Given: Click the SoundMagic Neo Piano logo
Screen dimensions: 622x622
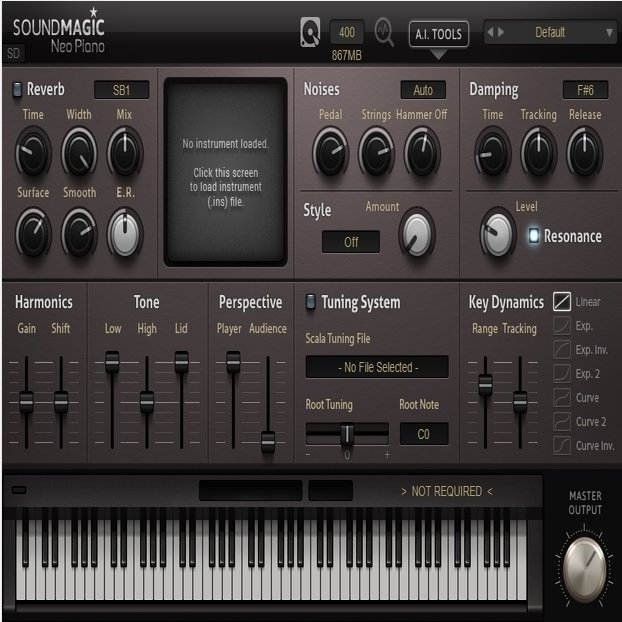Looking at the screenshot, I should point(59,32).
